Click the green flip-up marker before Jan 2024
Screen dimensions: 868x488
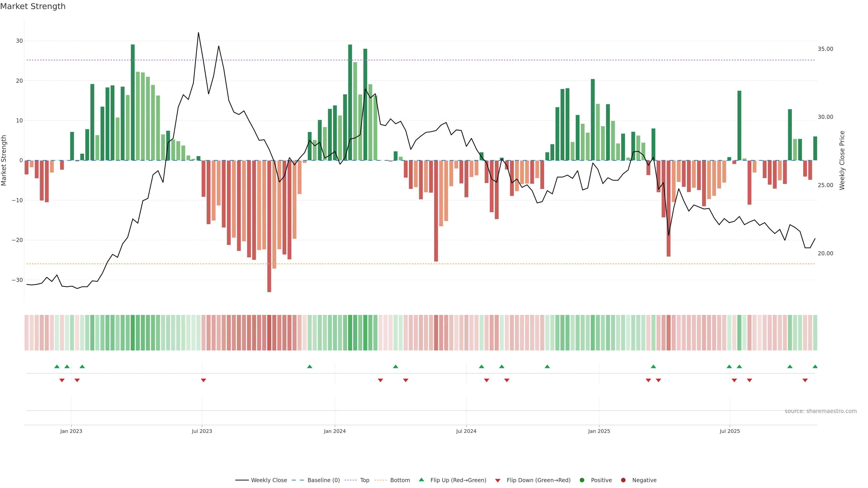click(x=310, y=366)
